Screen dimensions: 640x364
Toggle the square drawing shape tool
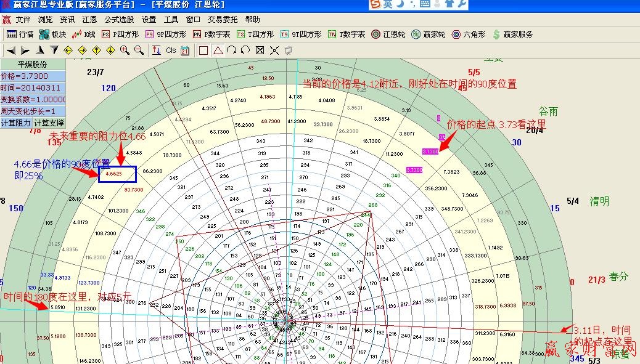point(203,50)
